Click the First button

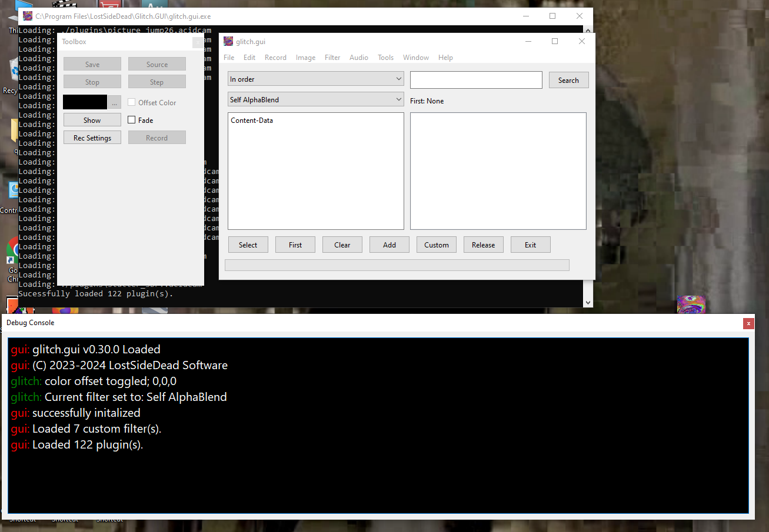(x=295, y=245)
